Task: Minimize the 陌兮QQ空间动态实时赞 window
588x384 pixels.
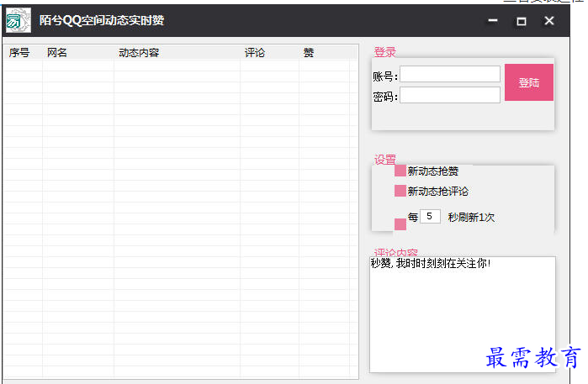Action: 493,21
